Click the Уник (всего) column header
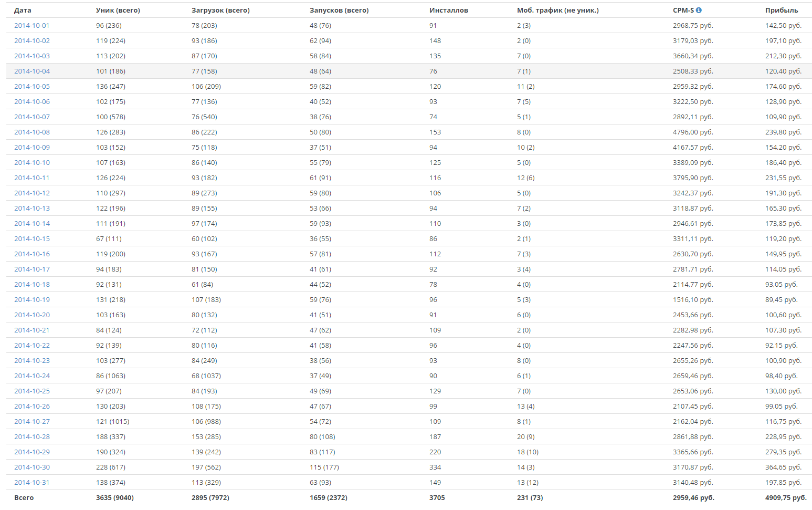Image resolution: width=812 pixels, height=510 pixels. [118, 10]
